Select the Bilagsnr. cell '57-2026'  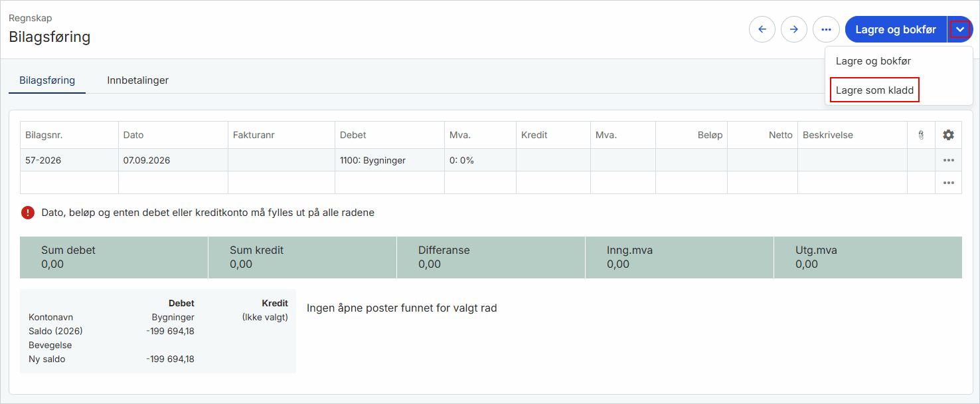[70, 160]
